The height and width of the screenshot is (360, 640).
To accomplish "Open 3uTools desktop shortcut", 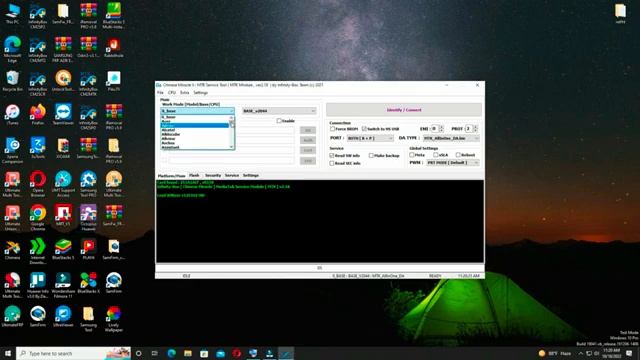I will click(38, 148).
